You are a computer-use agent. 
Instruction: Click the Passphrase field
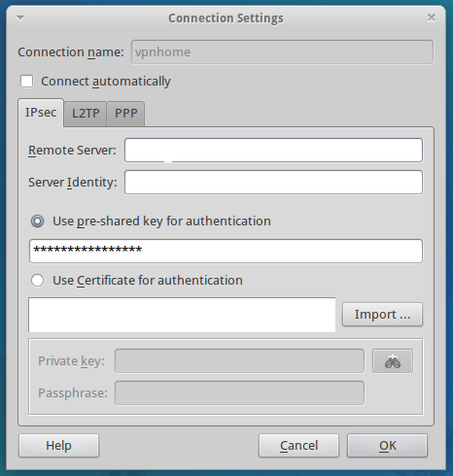tap(239, 393)
